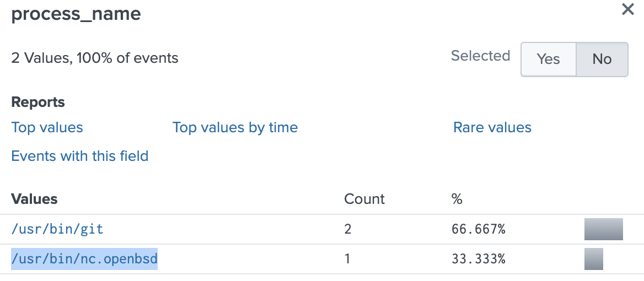Screen dimensions: 644x281
Task: Click the 33.333% text value
Action: 478,260
